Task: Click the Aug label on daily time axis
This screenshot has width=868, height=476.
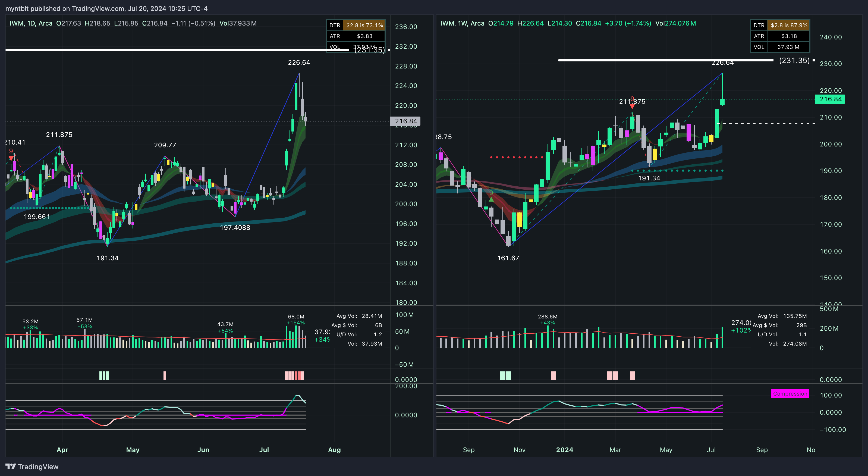Action: point(334,450)
